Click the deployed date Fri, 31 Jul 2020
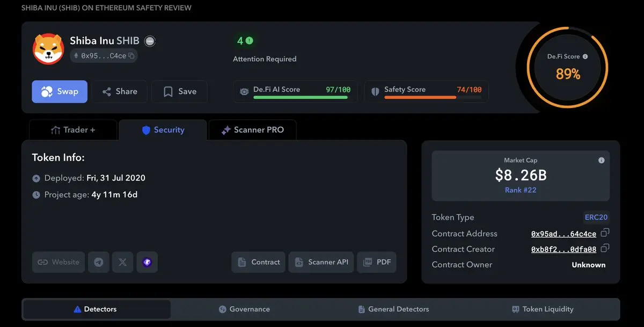 (116, 178)
